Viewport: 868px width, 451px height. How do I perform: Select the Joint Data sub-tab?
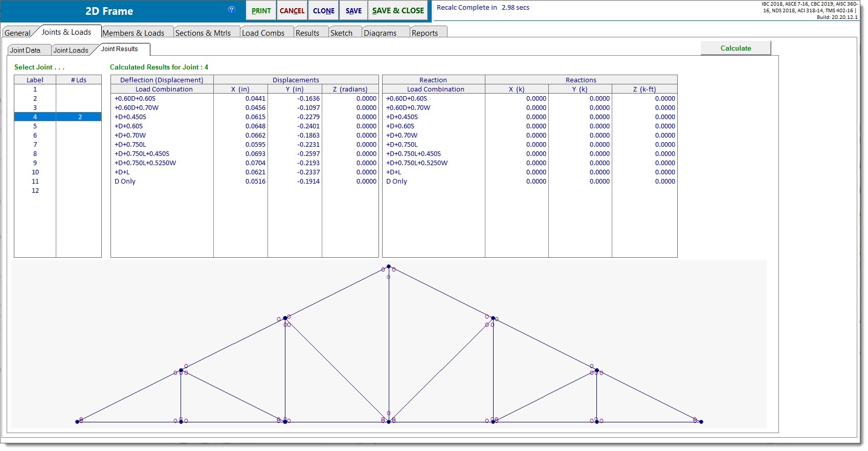25,50
